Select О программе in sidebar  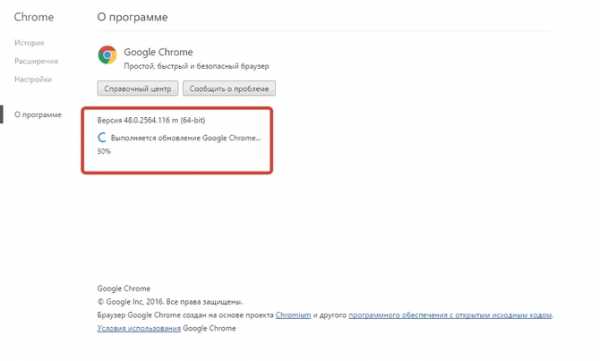[38, 114]
